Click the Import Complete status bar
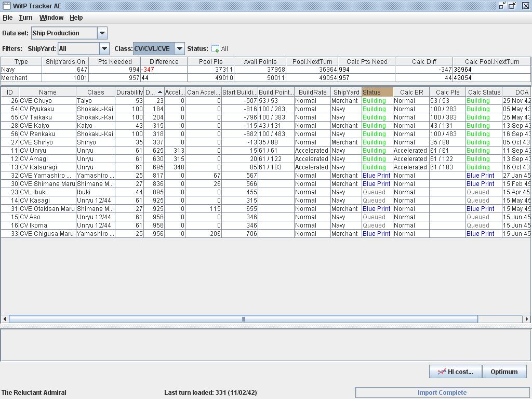 442,393
